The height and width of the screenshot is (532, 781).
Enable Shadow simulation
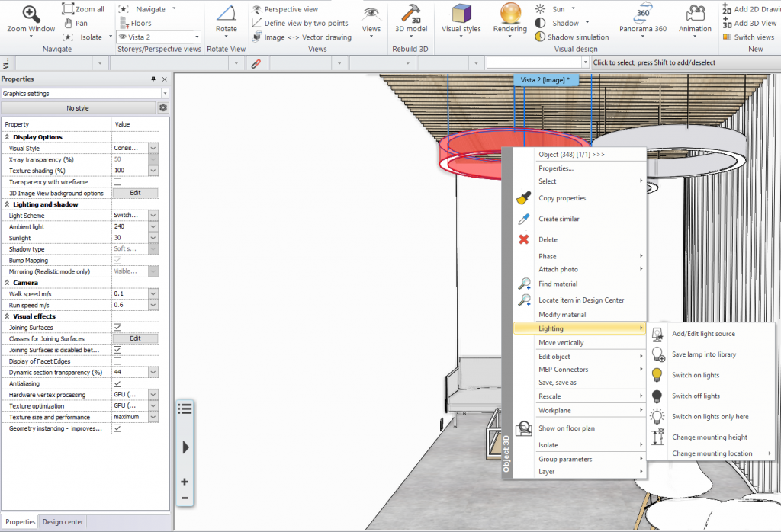pos(571,37)
